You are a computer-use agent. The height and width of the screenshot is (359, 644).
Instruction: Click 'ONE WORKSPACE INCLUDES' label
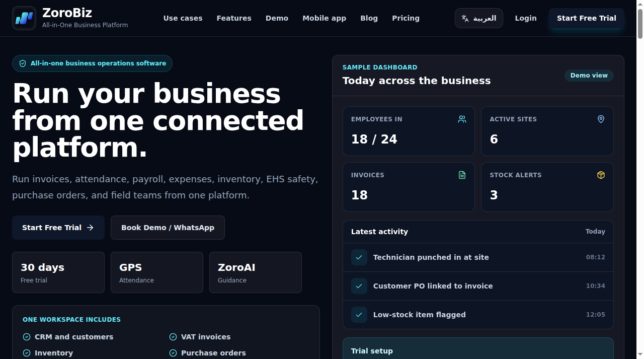click(71, 320)
